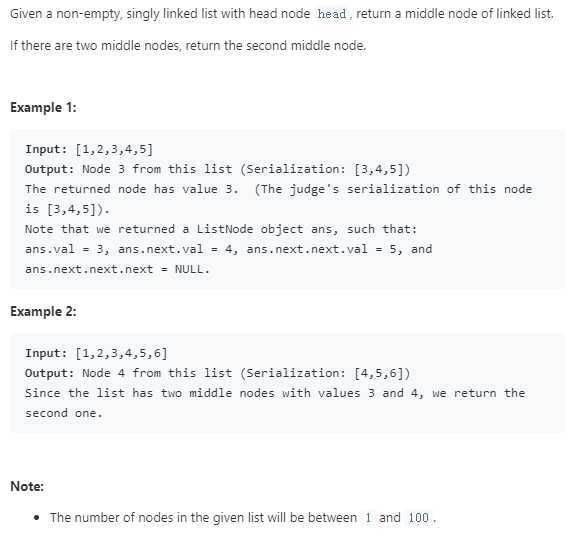
Task: Click the line 'ans.next.next.next = NULL.'
Action: [117, 269]
